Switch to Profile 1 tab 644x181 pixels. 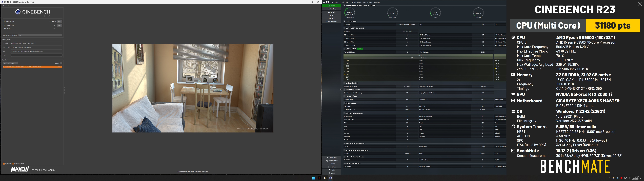pos(332,15)
